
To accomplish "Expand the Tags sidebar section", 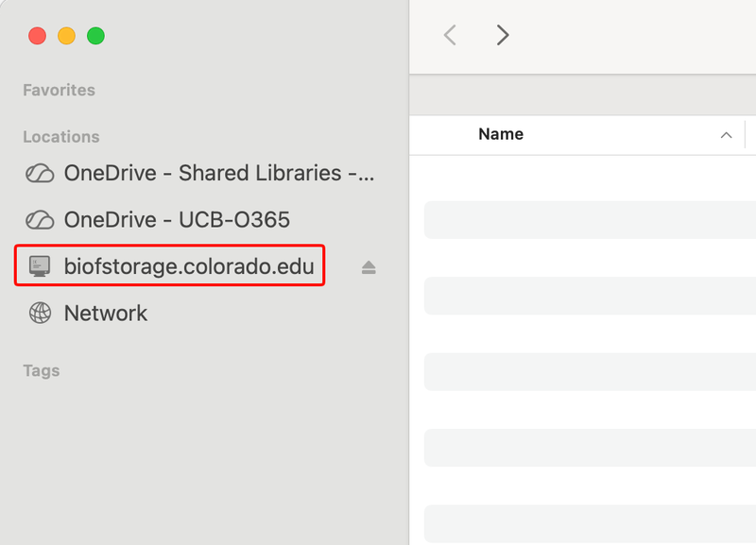I will [42, 370].
